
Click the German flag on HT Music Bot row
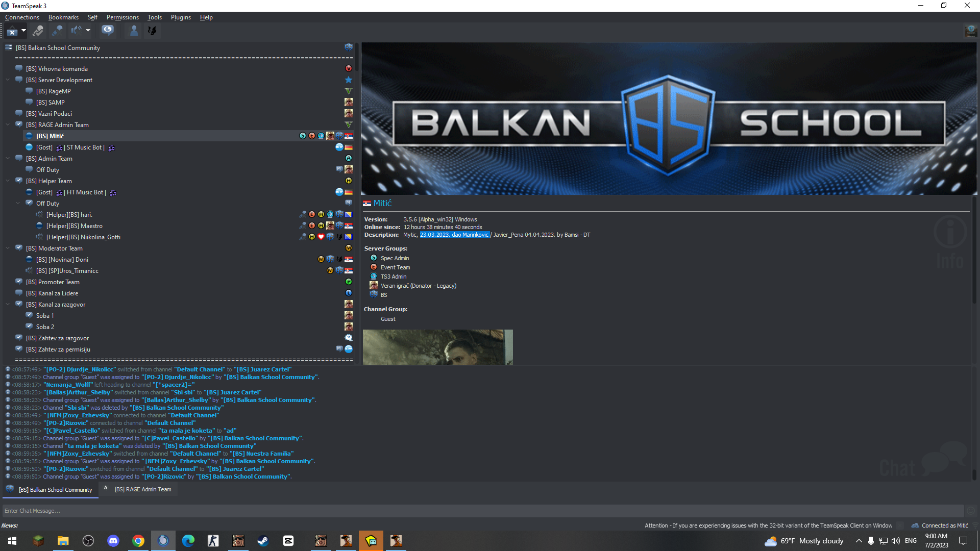point(349,192)
